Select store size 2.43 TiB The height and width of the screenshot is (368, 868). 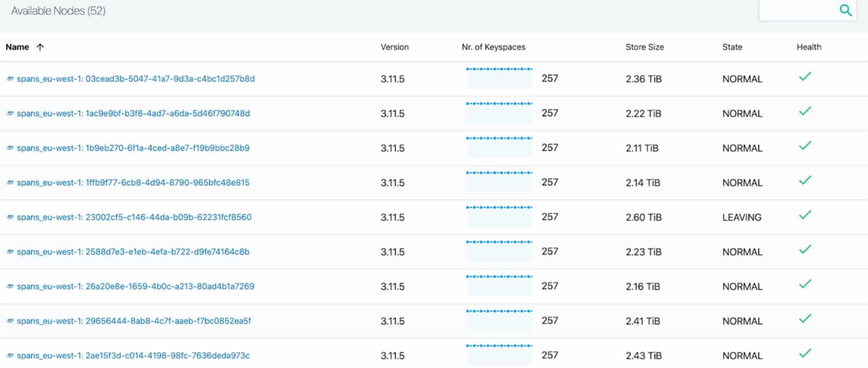tap(644, 356)
